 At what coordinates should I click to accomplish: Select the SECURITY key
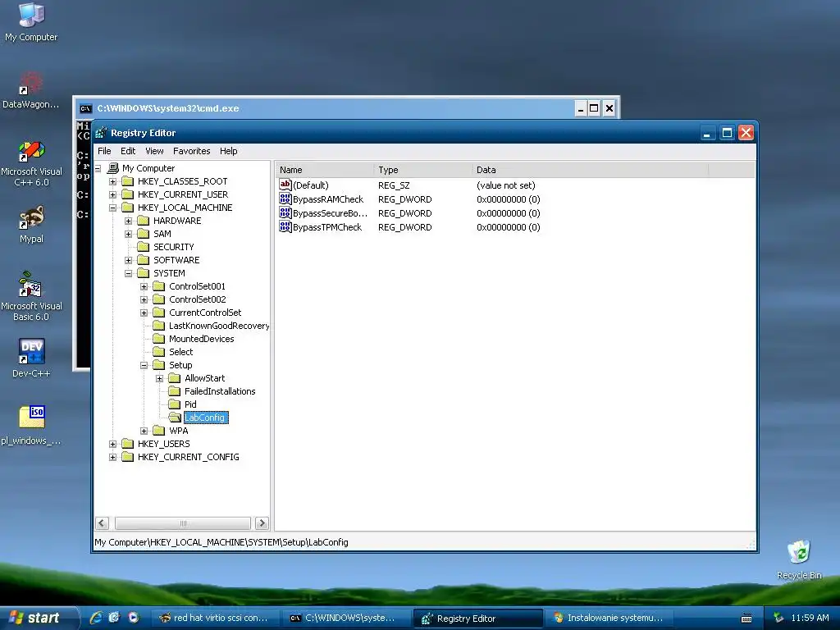point(174,247)
